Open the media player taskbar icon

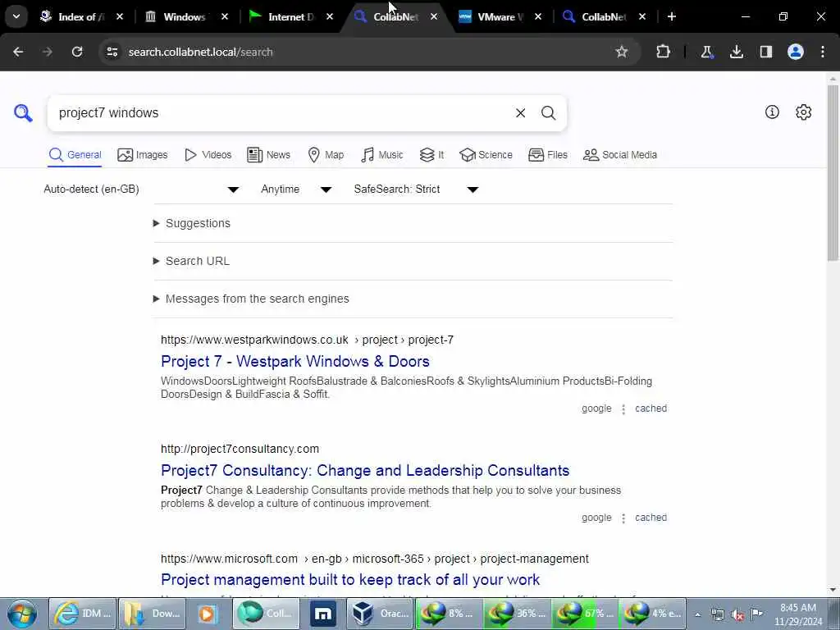click(x=208, y=614)
